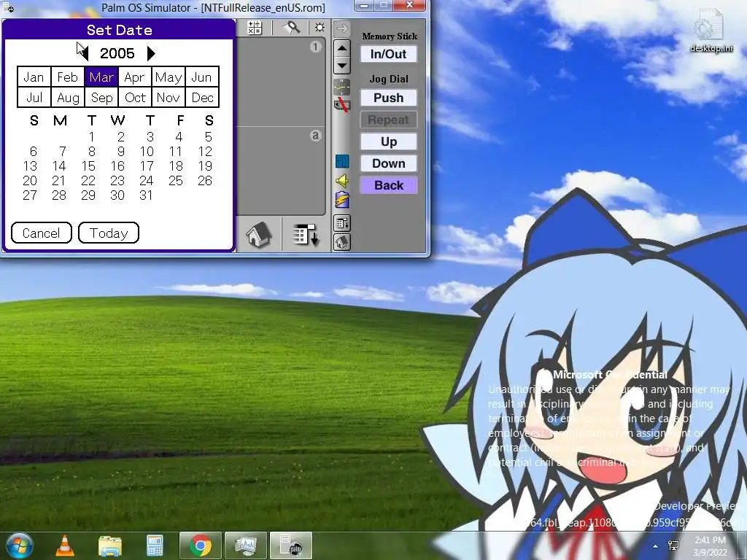Click the blue square status icon
This screenshot has width=747, height=560.
tap(342, 161)
